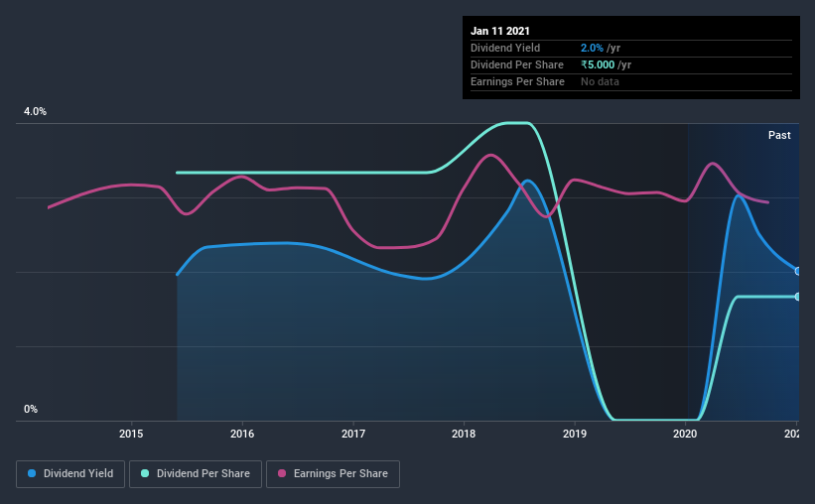Click the 2.0% dividend yield value in tooltip
Image resolution: width=815 pixels, height=504 pixels.
point(592,48)
